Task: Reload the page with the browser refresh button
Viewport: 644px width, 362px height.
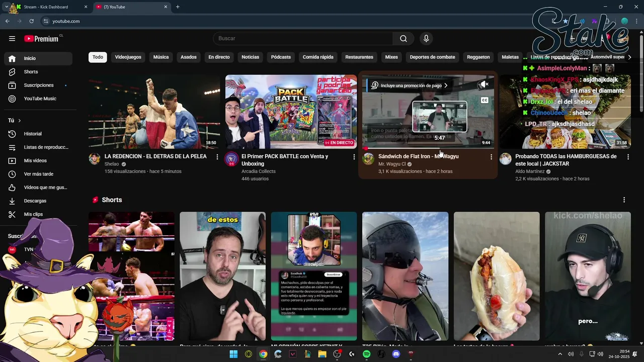Action: pos(31,21)
